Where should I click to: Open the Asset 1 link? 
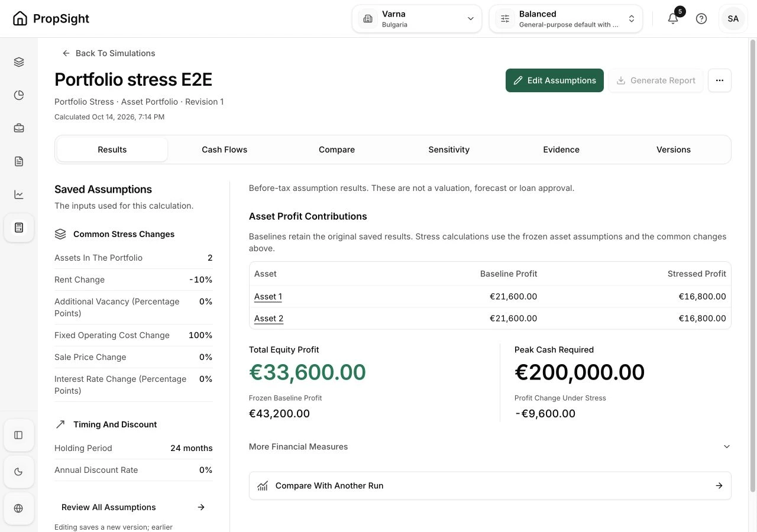coord(268,297)
